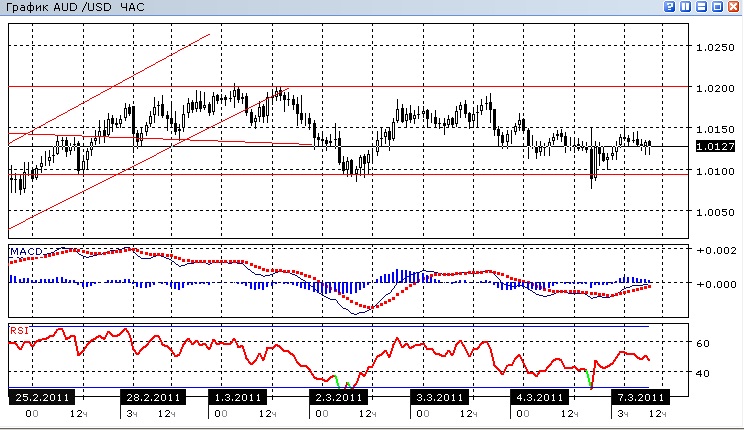The image size is (744, 430).
Task: Click the chart title AUD/USD ЧАС
Action: point(75,7)
